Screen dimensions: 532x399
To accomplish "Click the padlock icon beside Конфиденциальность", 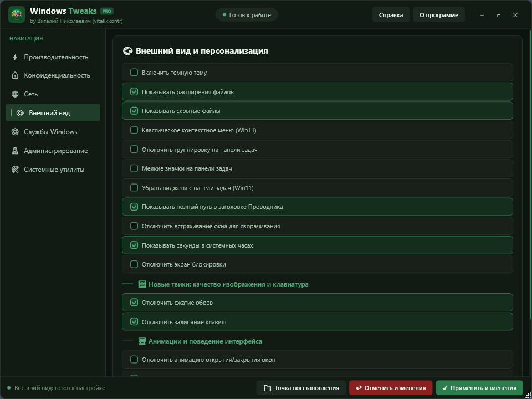I will point(15,75).
